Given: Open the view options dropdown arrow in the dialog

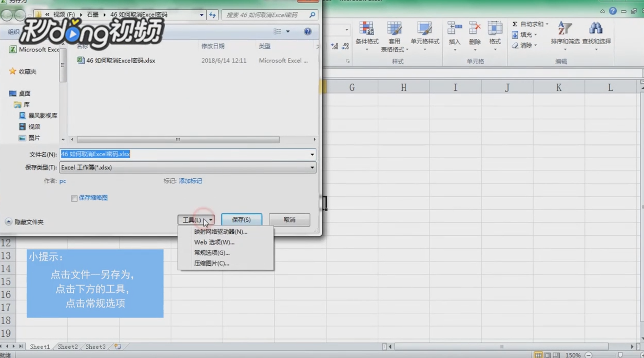Looking at the screenshot, I should tap(288, 31).
